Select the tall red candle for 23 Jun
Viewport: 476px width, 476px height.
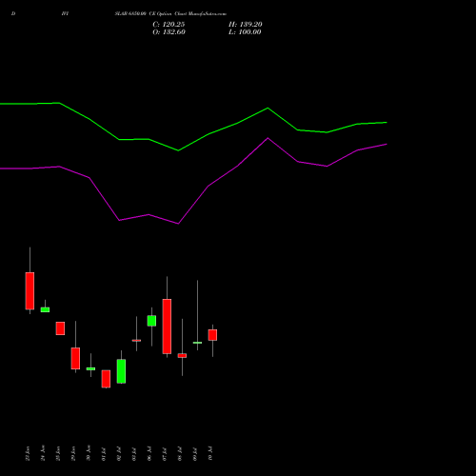(30, 290)
